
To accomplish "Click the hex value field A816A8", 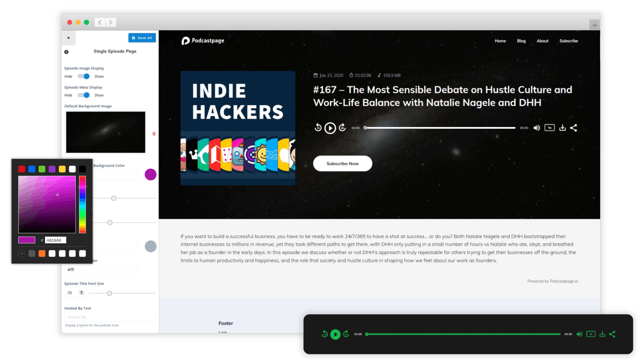I will pos(56,240).
